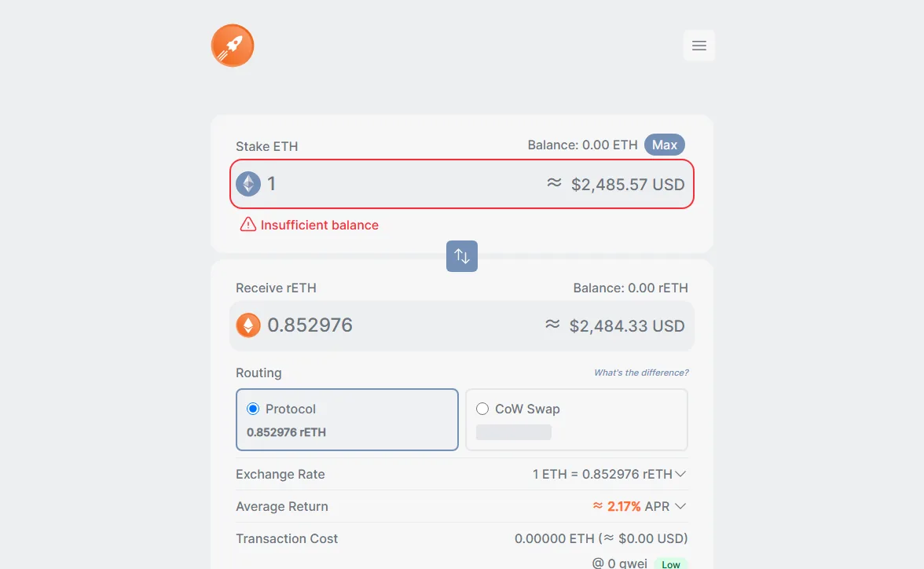This screenshot has width=924, height=569.
Task: Click the Rocket Pool rocket logo
Action: click(x=233, y=46)
